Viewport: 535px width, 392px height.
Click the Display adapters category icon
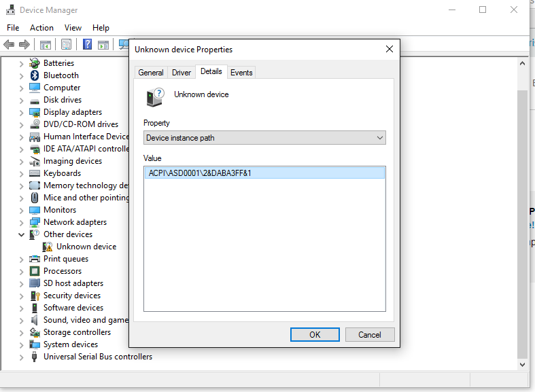(x=35, y=112)
